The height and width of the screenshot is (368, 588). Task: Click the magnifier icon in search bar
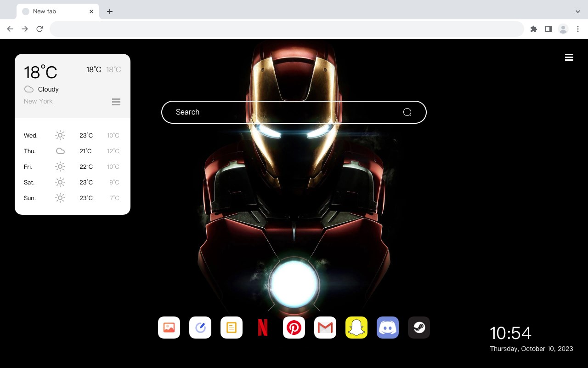(407, 112)
